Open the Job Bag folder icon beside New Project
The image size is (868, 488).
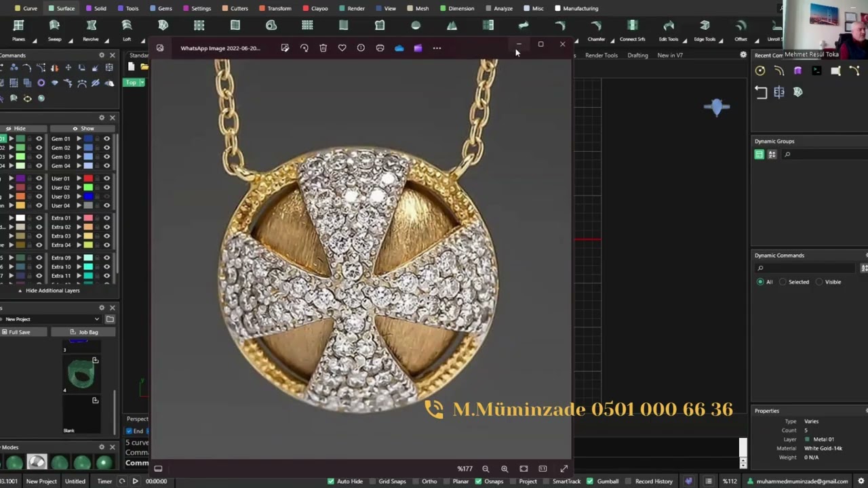(x=110, y=319)
